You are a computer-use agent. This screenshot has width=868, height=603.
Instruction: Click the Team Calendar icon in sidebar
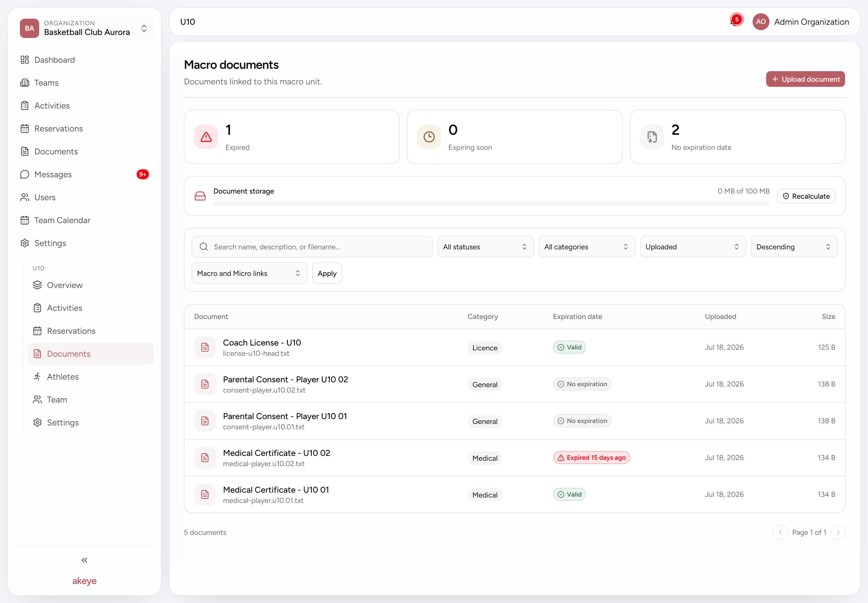[24, 220]
